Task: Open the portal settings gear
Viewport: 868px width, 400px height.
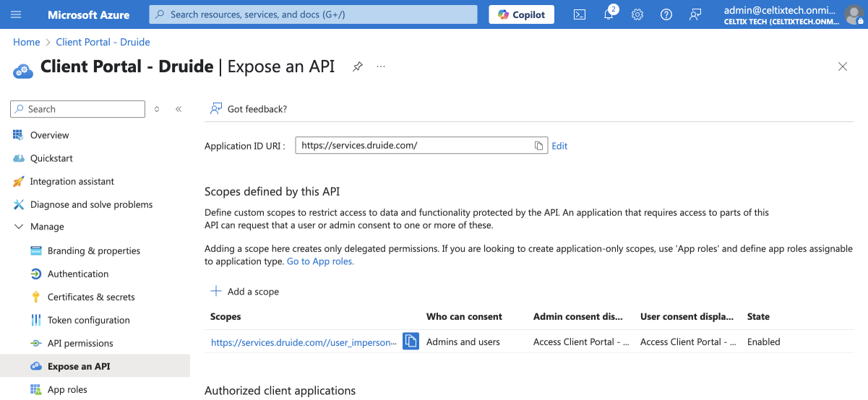Action: [637, 14]
